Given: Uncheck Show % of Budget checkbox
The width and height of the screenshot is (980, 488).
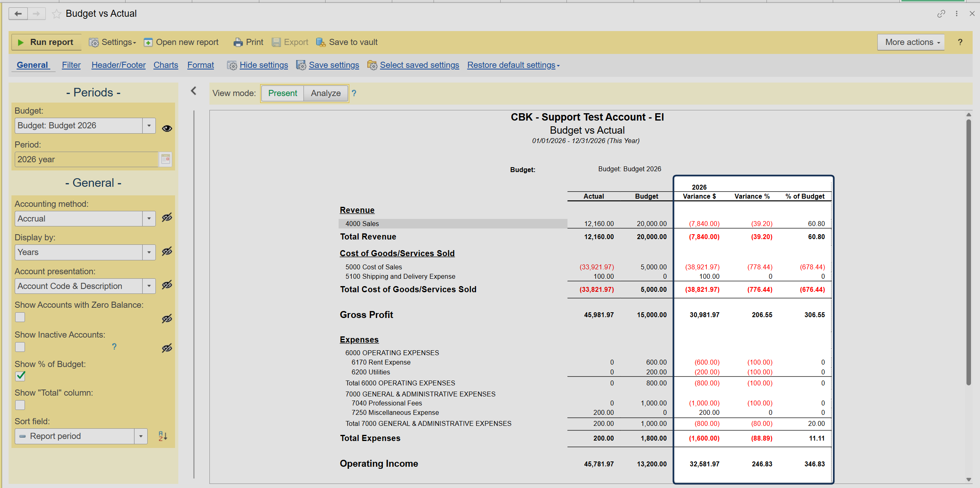Looking at the screenshot, I should (x=20, y=376).
